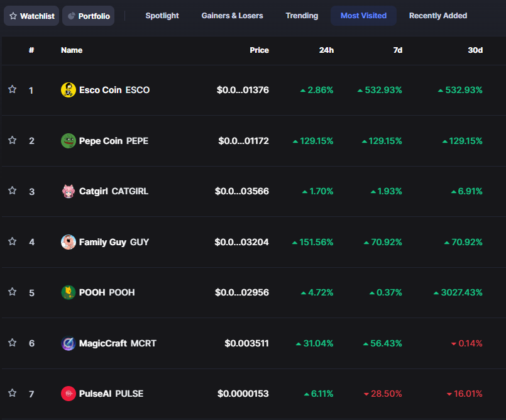Click MagicCraft price $0.003511
Viewport: 506px width, 420px height.
coord(246,343)
